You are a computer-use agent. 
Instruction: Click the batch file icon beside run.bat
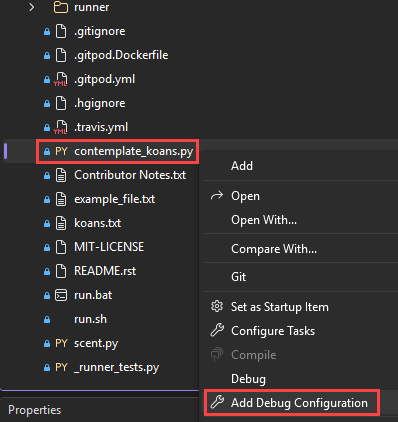tap(61, 295)
